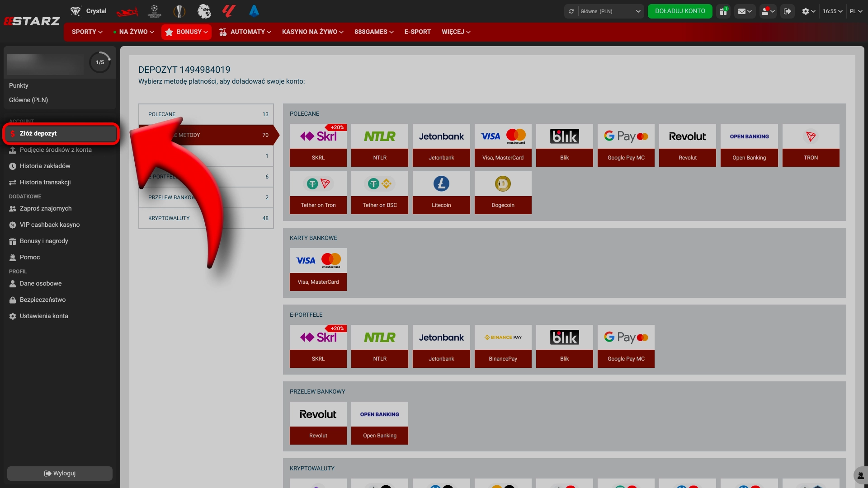
Task: Open the Crystal diamond icon link
Action: click(x=75, y=11)
